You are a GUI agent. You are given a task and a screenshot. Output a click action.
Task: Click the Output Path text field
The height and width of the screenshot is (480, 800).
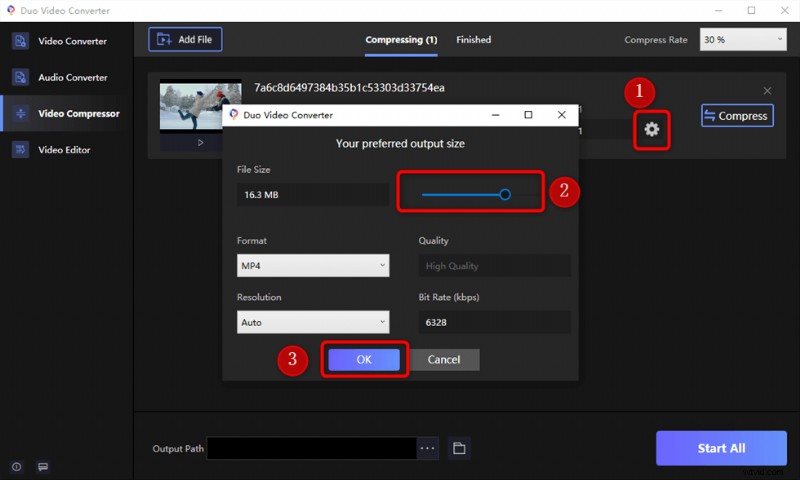312,448
